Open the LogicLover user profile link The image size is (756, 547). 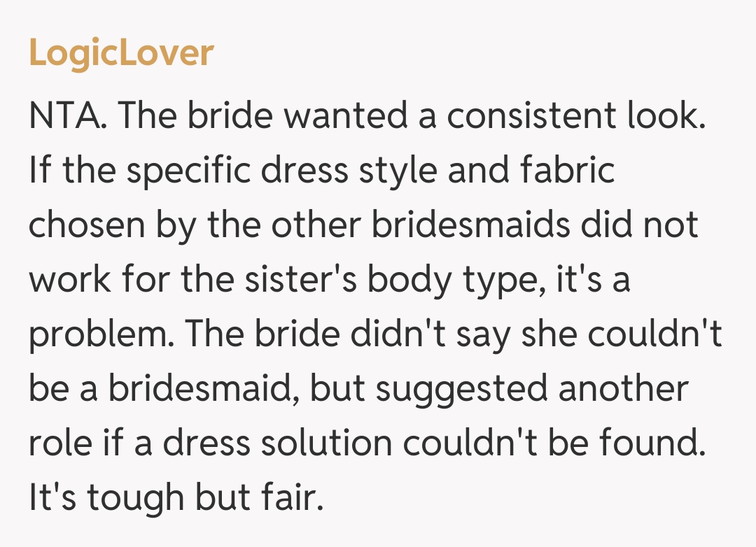click(121, 52)
